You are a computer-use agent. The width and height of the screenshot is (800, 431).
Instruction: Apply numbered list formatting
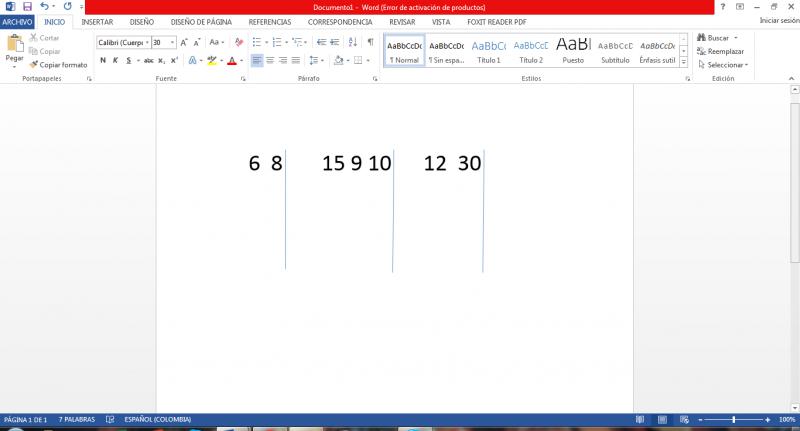tap(277, 42)
